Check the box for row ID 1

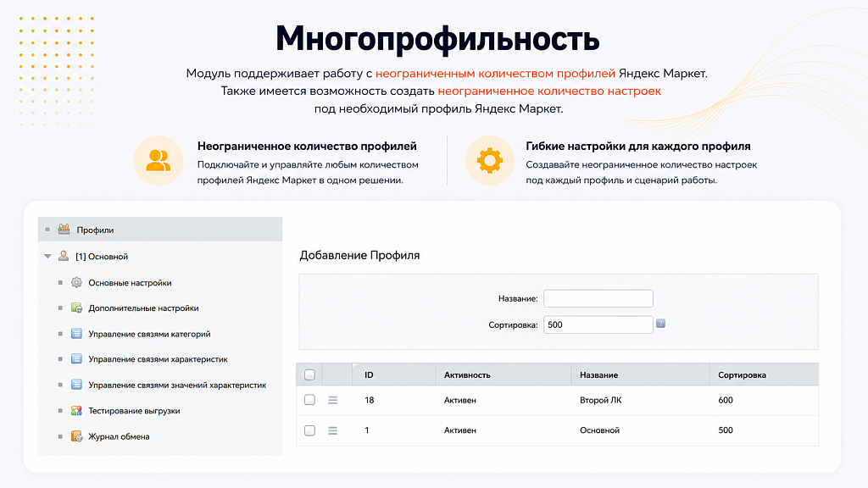coord(310,430)
